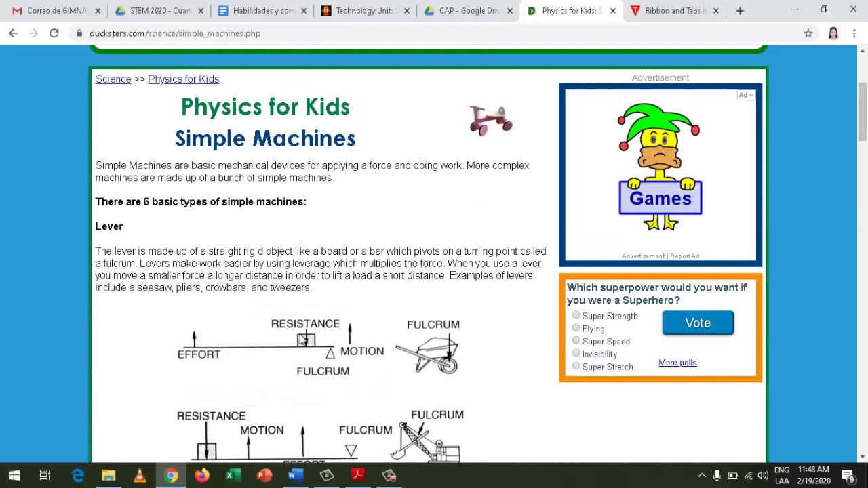
Task: Click the 11:48 AM clock
Action: coord(814,470)
